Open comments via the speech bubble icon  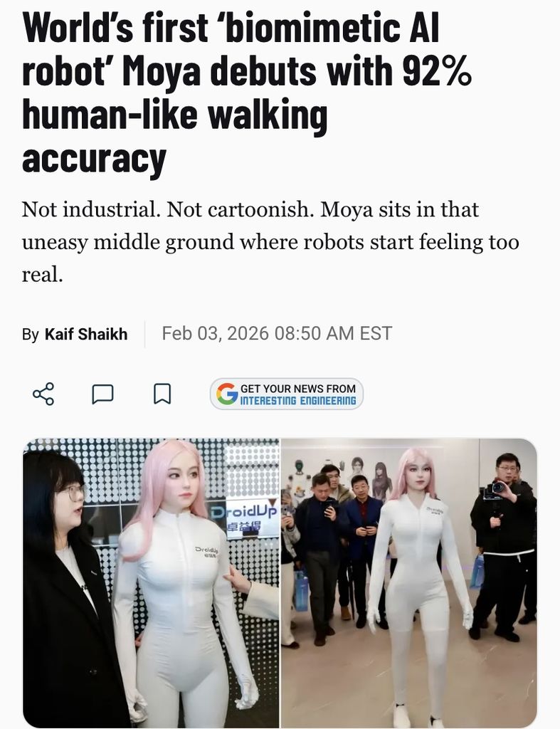pyautogui.click(x=102, y=394)
